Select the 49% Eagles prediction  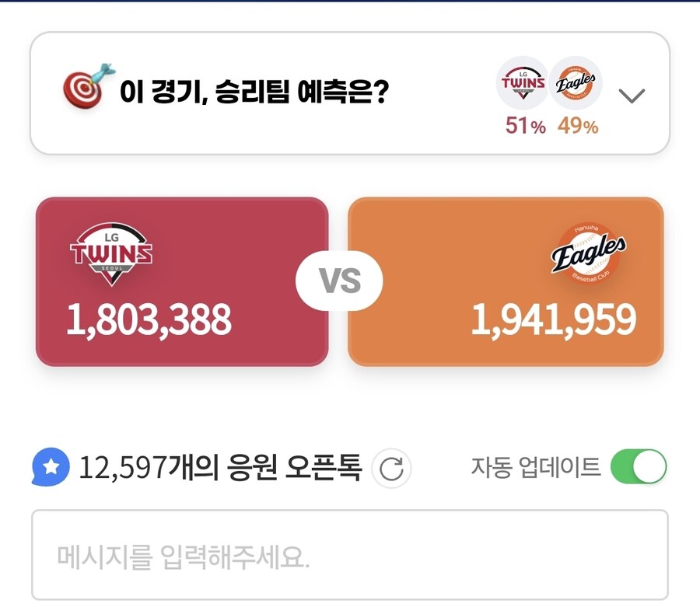[x=578, y=126]
